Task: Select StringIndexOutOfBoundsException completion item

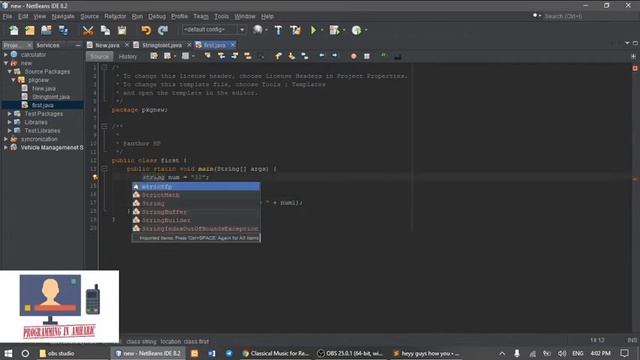Action: (x=196, y=229)
